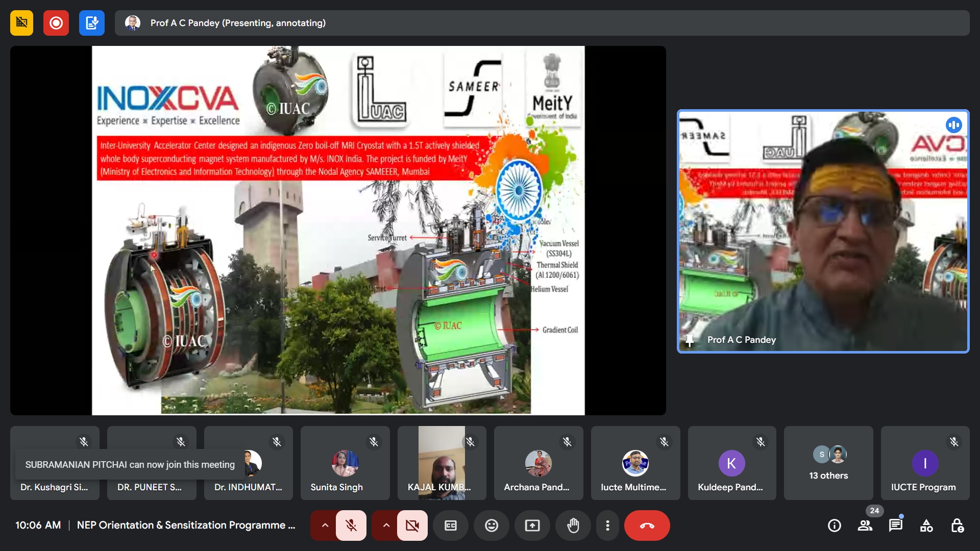Click the yellow hide captions icon

click(x=21, y=23)
